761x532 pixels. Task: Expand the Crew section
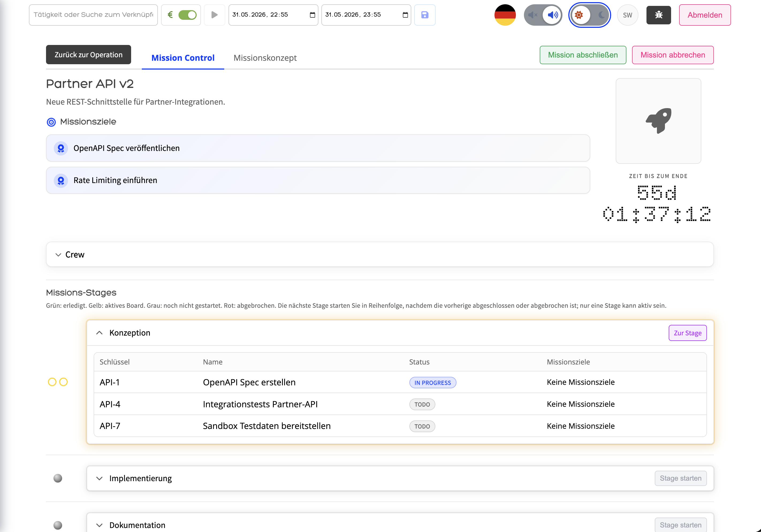point(380,254)
